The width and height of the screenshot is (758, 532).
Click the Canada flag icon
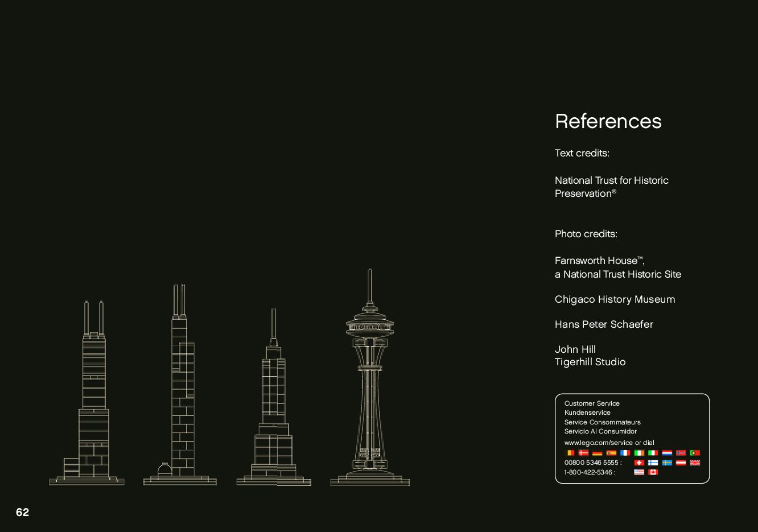(653, 472)
